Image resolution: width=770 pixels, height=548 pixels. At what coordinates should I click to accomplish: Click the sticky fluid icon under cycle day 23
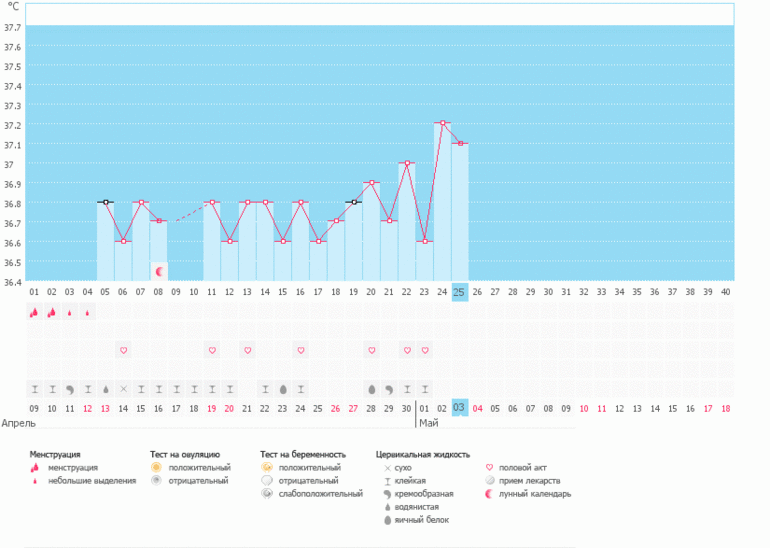click(x=425, y=389)
